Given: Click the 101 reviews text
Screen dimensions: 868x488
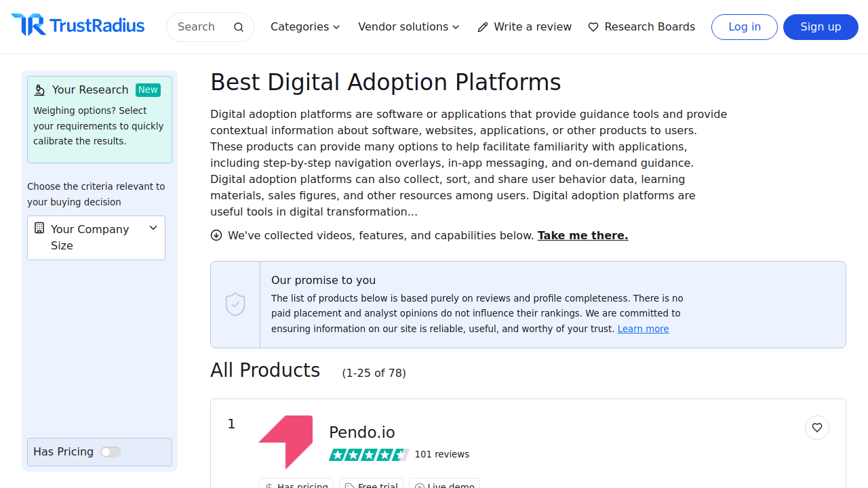Looking at the screenshot, I should [x=442, y=454].
